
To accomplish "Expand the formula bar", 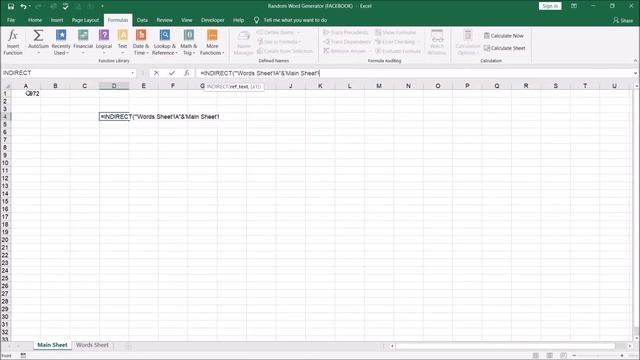I will pos(635,73).
